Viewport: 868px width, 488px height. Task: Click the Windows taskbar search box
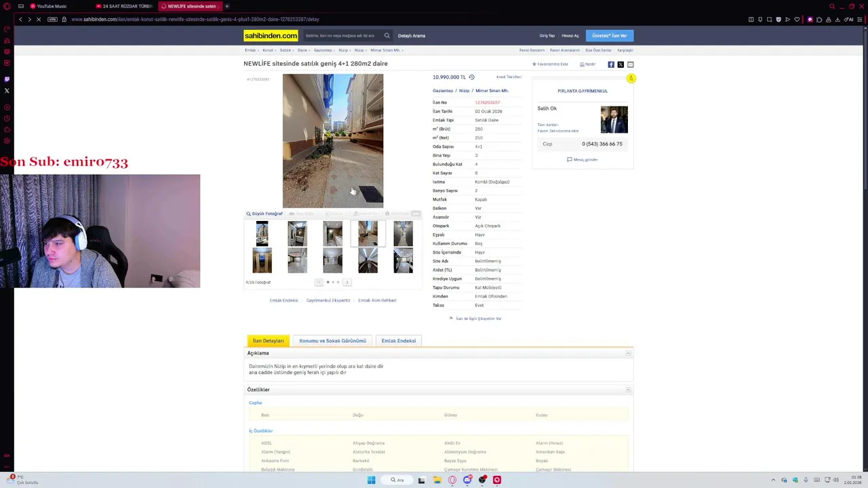coord(397,480)
